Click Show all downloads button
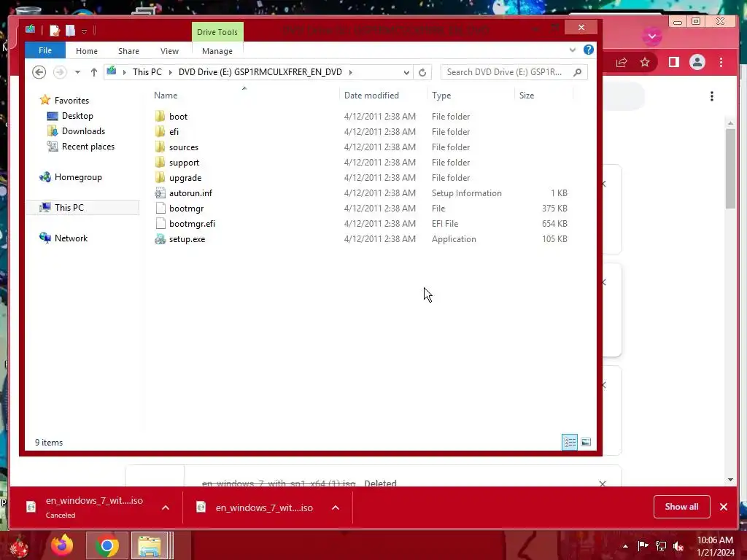 pos(682,507)
